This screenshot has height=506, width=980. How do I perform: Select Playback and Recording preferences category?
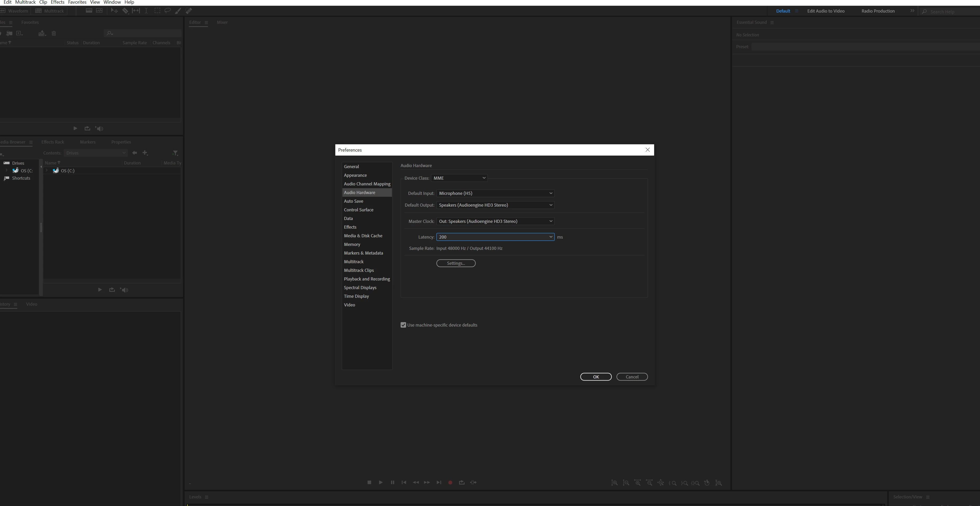pos(367,279)
